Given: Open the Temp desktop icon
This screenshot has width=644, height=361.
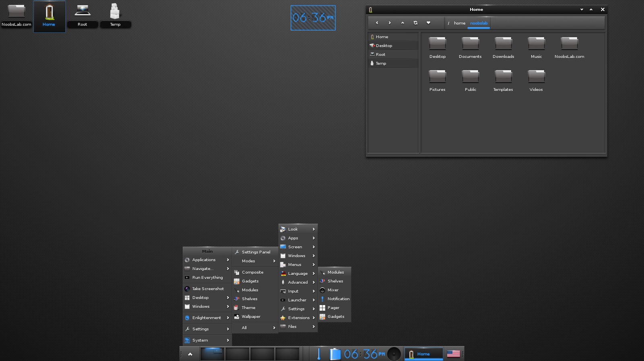Looking at the screenshot, I should click(x=115, y=15).
